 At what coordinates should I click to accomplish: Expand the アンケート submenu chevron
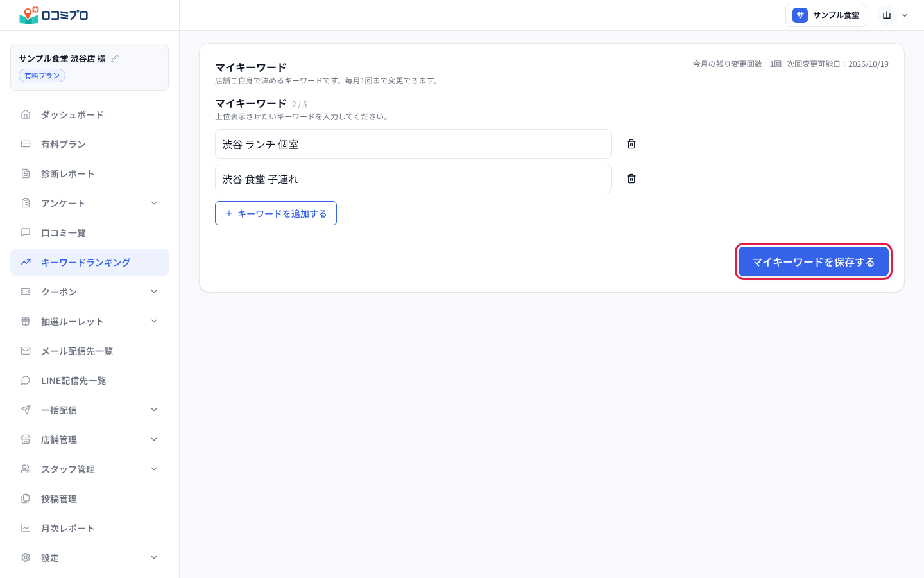pyautogui.click(x=154, y=203)
